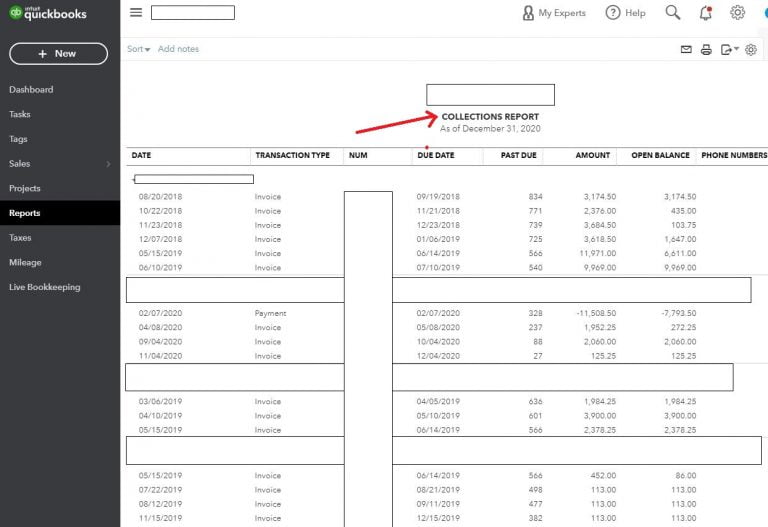Toggle the hamburger navigation menu
This screenshot has width=768, height=527.
click(x=136, y=12)
